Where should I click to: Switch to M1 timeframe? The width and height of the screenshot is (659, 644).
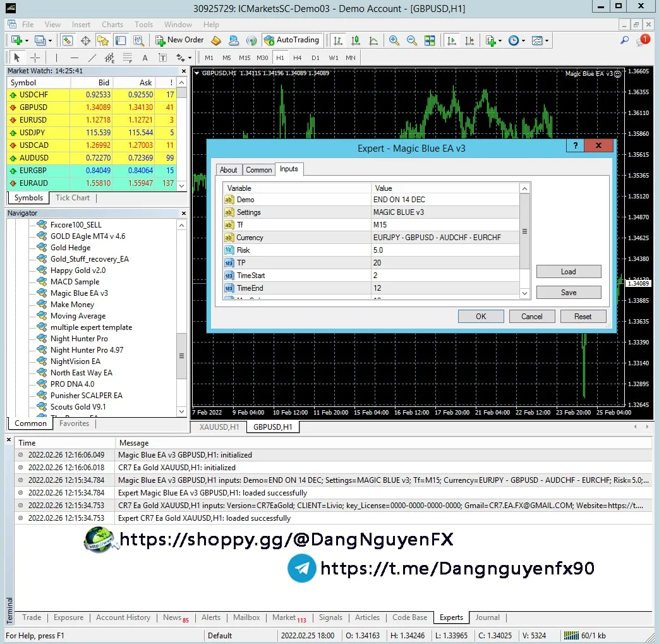pyautogui.click(x=209, y=58)
